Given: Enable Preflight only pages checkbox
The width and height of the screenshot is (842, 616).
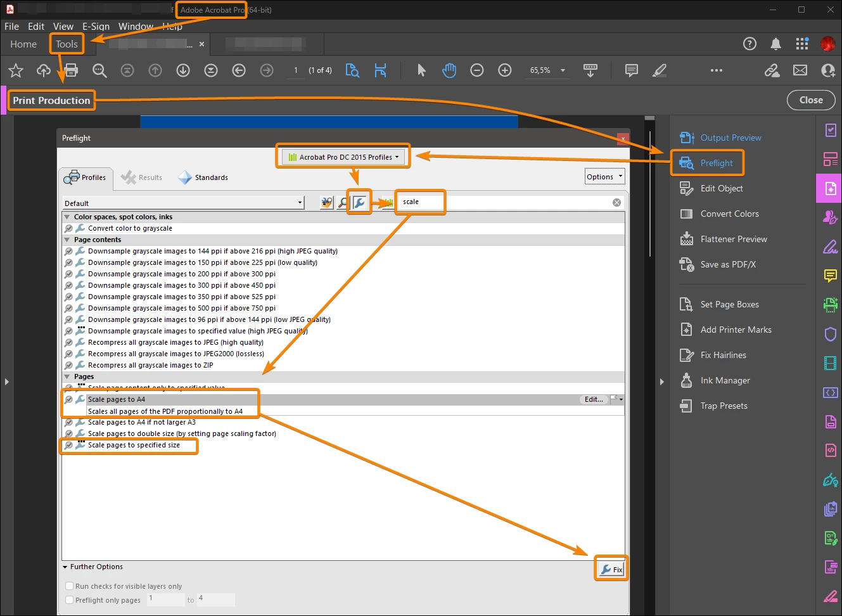Looking at the screenshot, I should click(70, 600).
